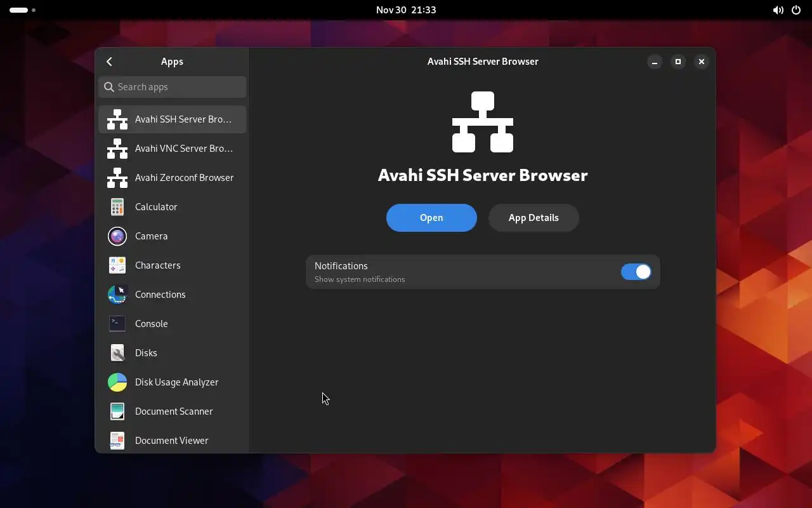
Task: Click the Avahi Zeroconf Browser icon
Action: click(x=117, y=178)
